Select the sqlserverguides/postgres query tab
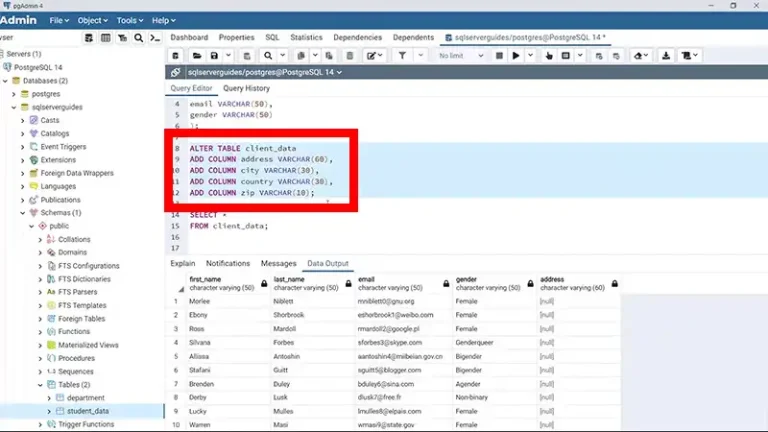Image resolution: width=768 pixels, height=432 pixels. (525, 38)
